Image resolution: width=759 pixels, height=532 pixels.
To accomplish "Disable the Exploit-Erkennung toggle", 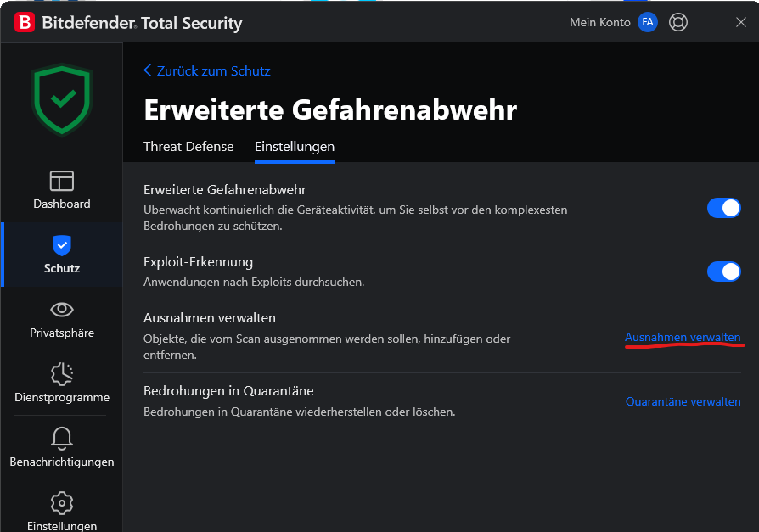I will click(x=723, y=272).
